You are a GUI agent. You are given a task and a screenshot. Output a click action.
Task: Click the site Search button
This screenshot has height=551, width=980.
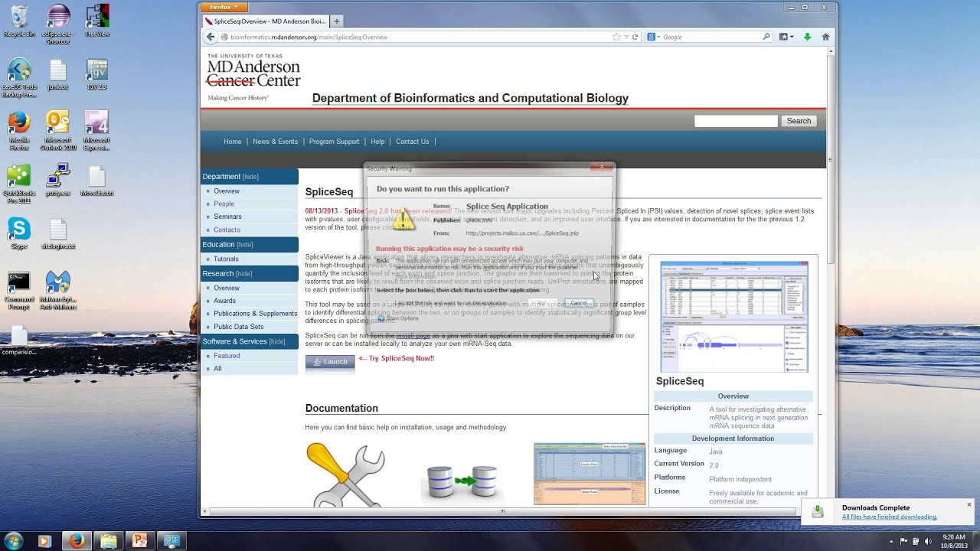799,121
